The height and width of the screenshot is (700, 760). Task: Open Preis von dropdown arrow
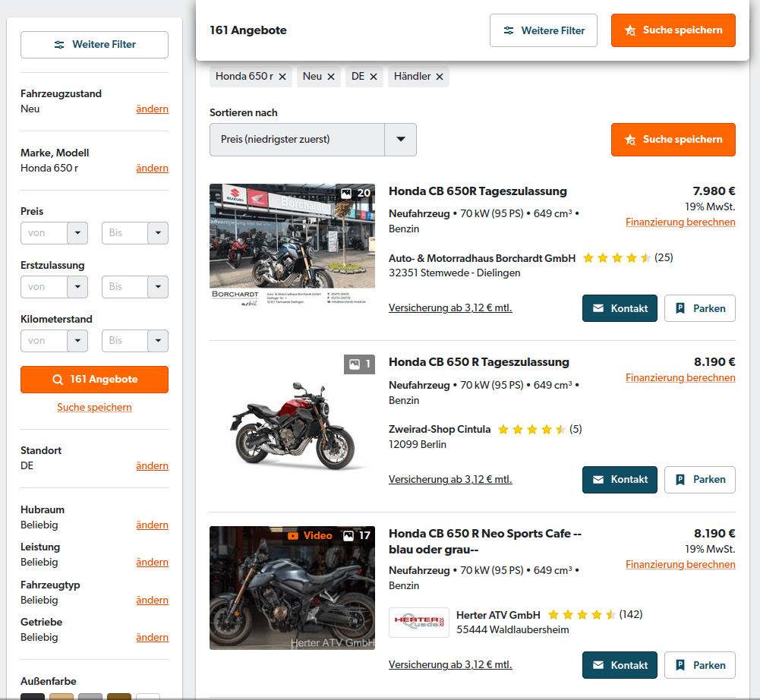77,233
